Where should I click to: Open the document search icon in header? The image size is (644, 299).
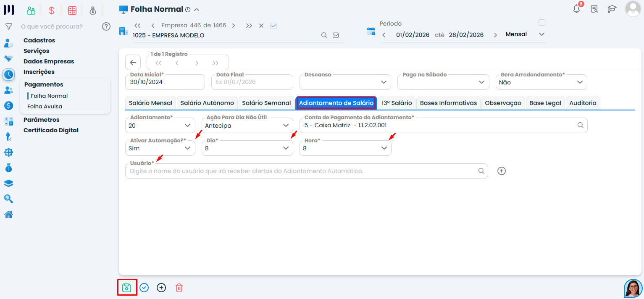(x=594, y=9)
